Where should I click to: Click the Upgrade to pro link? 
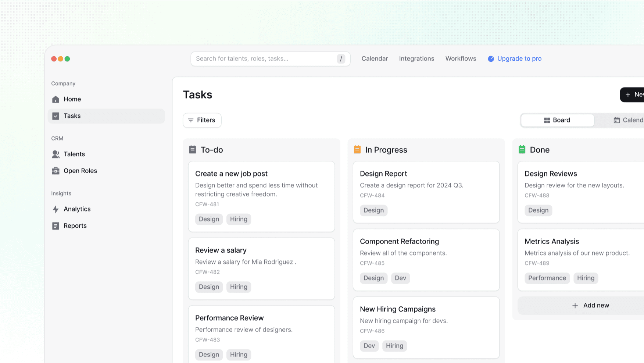[519, 58]
